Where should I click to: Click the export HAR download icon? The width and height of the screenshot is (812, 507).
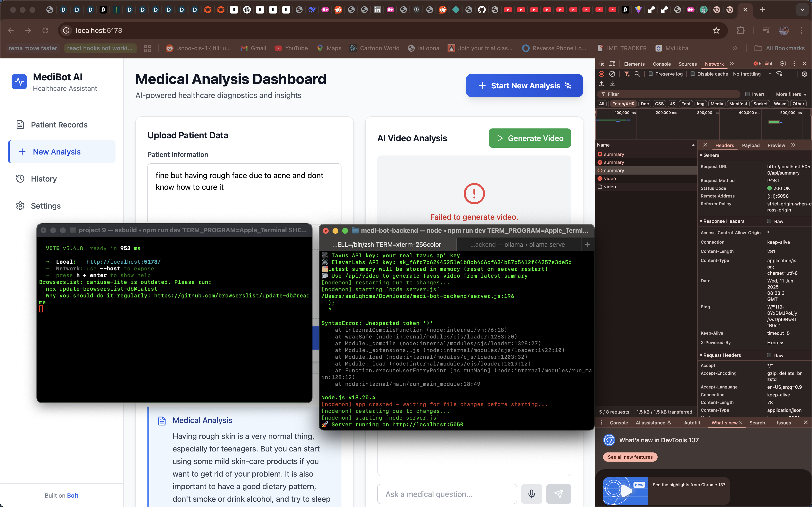click(x=612, y=84)
